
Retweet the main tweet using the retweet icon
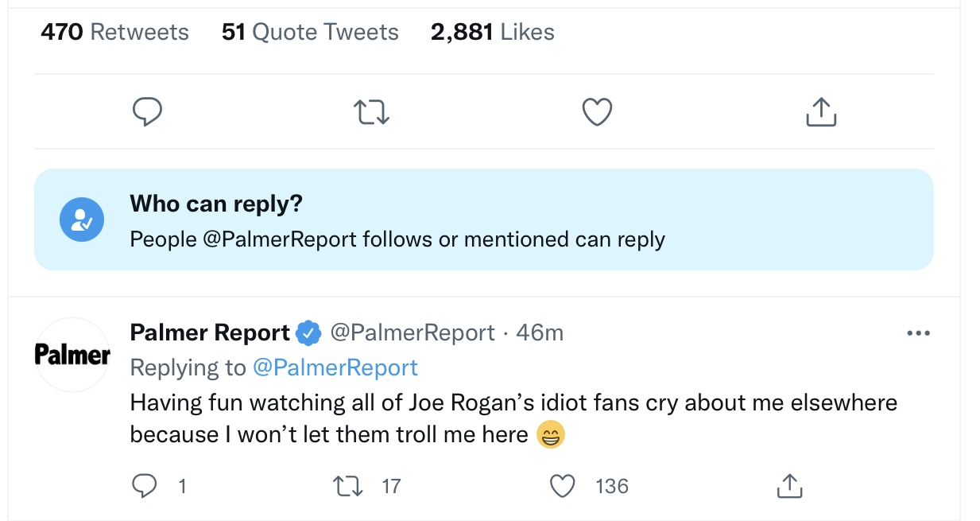click(371, 112)
